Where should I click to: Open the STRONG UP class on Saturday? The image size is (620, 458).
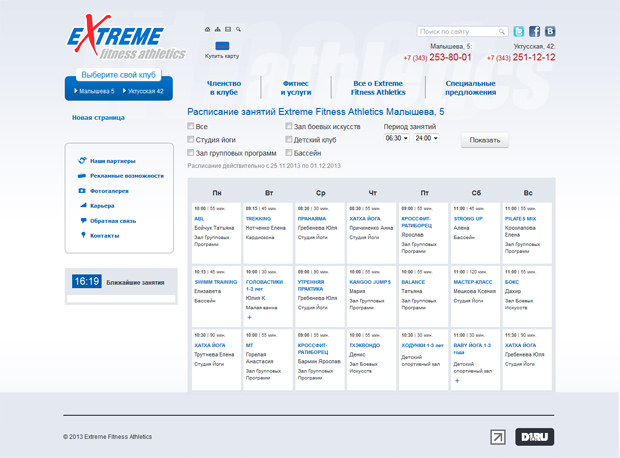pyautogui.click(x=468, y=219)
